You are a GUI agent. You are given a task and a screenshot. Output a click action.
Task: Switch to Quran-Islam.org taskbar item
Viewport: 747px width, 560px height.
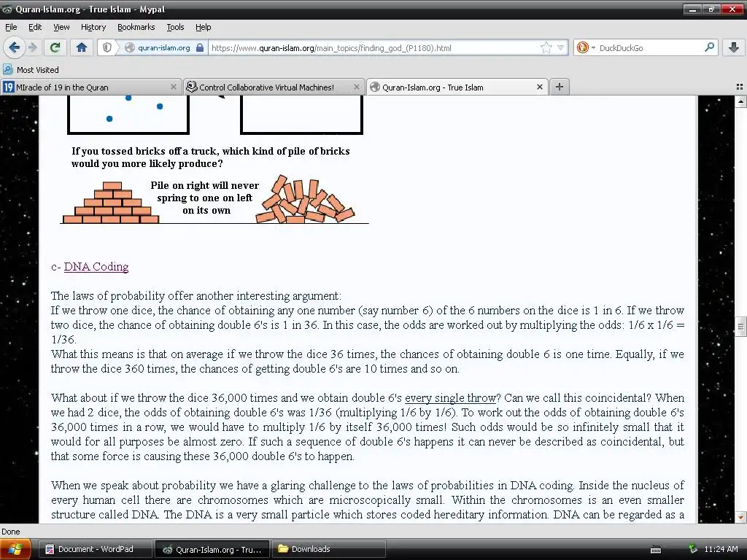[x=212, y=549]
